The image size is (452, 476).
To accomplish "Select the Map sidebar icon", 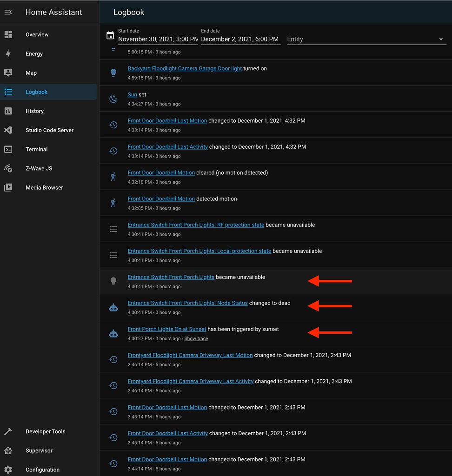I will (x=8, y=73).
